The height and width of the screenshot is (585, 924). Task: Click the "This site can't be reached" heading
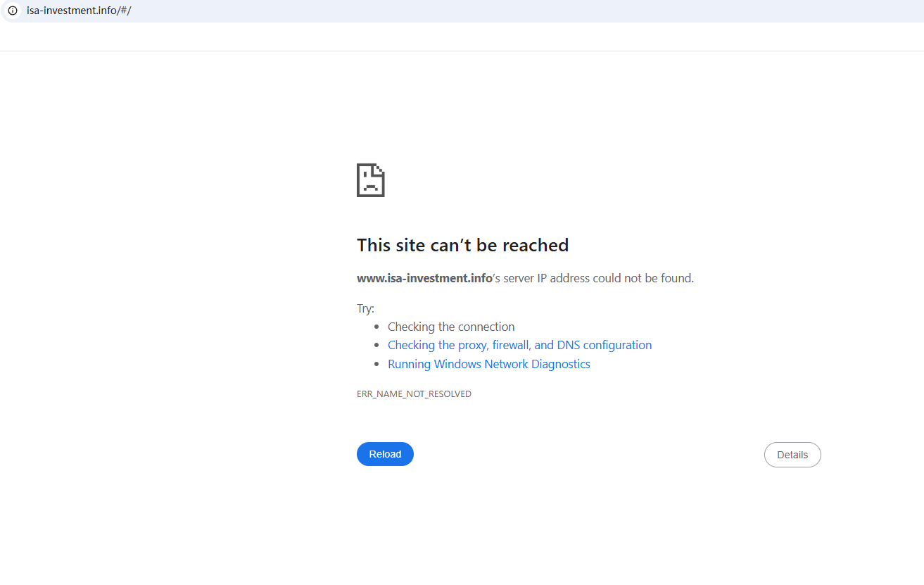(x=462, y=245)
